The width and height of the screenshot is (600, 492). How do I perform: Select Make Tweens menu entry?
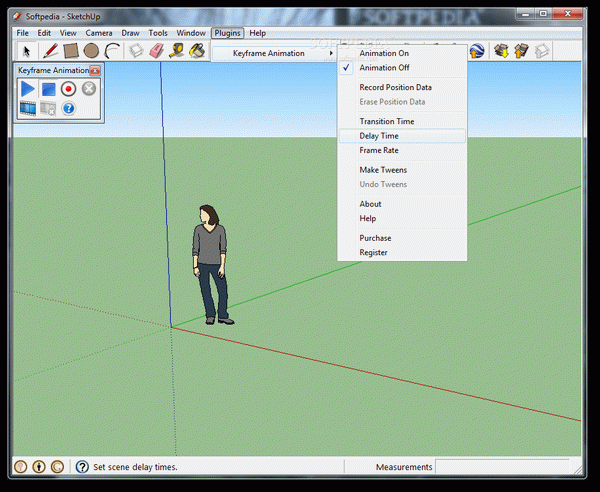[402, 170]
